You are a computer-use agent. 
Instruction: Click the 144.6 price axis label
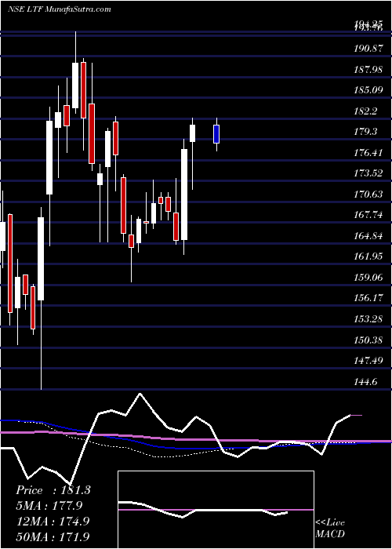pyautogui.click(x=365, y=381)
